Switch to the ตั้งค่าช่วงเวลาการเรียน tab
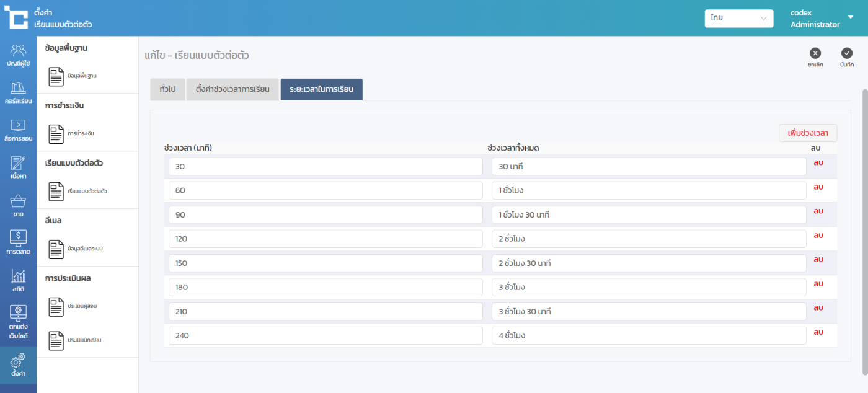This screenshot has width=868, height=393. 232,89
